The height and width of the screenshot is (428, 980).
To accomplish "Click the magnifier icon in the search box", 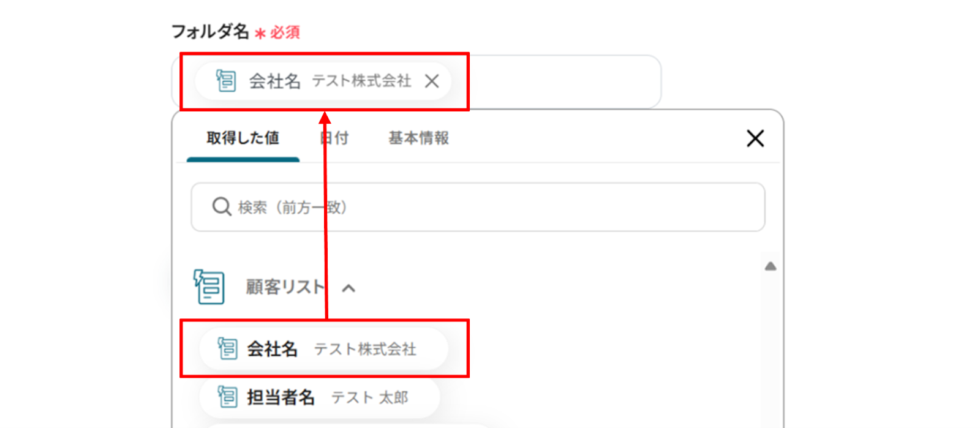I will tap(221, 207).
